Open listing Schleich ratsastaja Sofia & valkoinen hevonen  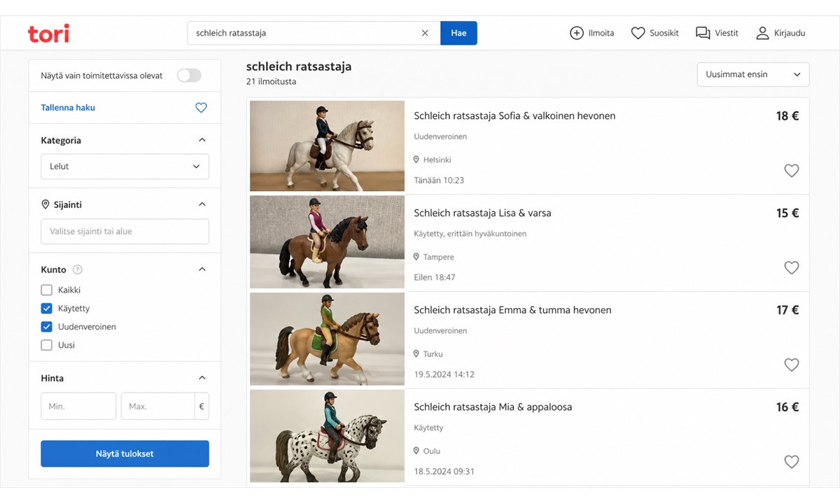coord(514,115)
